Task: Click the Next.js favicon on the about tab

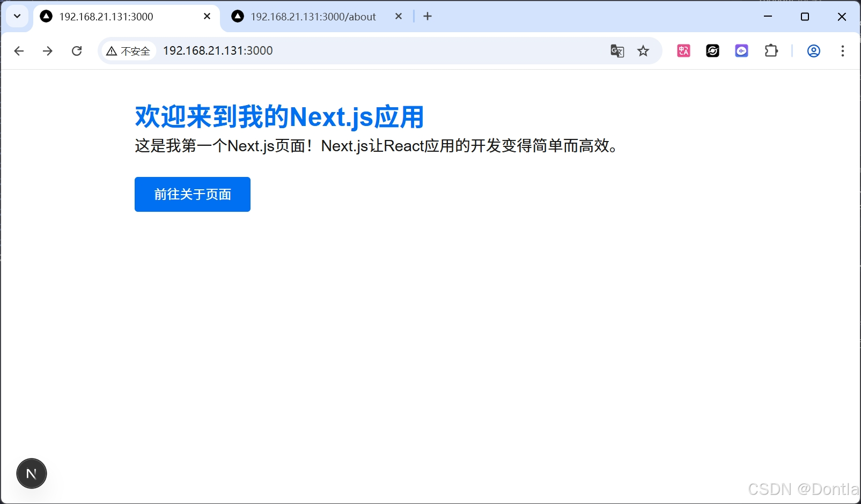Action: [238, 17]
